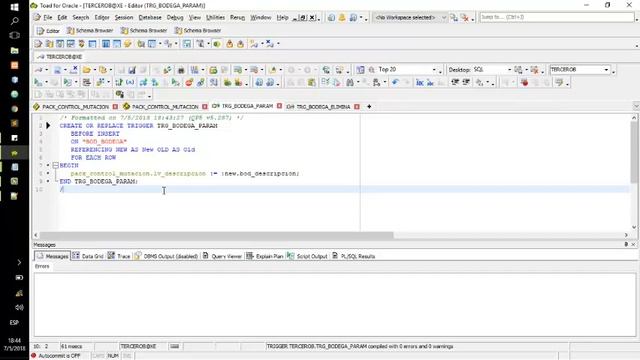Click the Jump to search field
Viewport: 640px width, 360px height.
[x=557, y=17]
